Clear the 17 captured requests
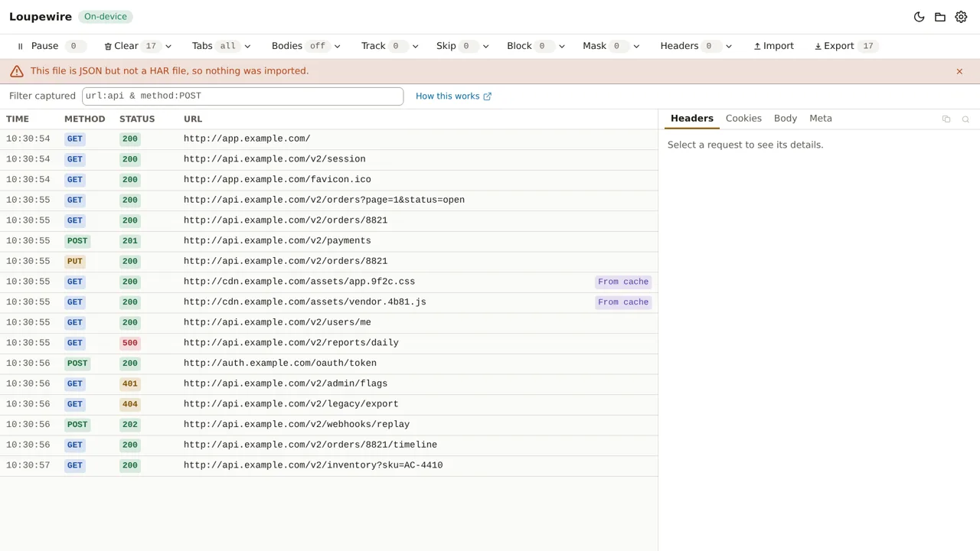The width and height of the screenshot is (980, 551). 131,46
